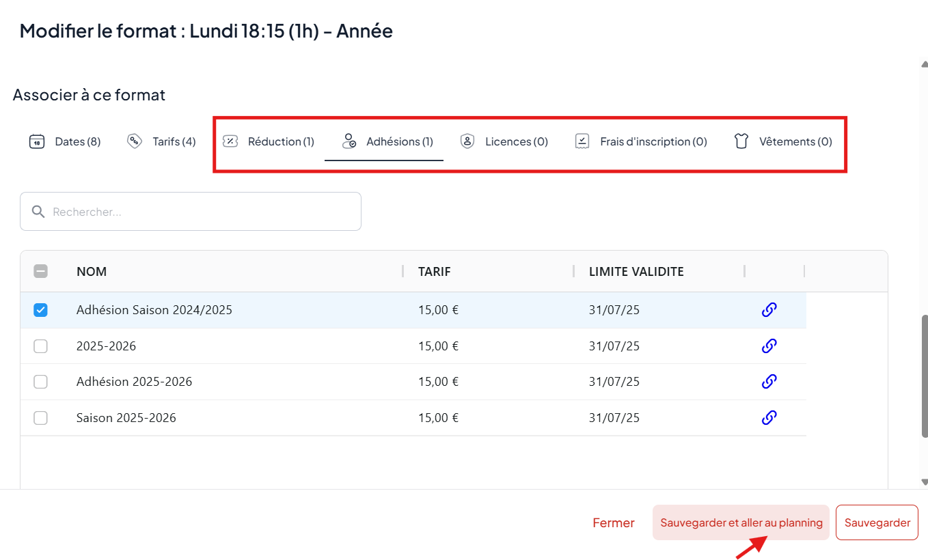Click link icon for Adhésion 2025-2026

click(769, 382)
